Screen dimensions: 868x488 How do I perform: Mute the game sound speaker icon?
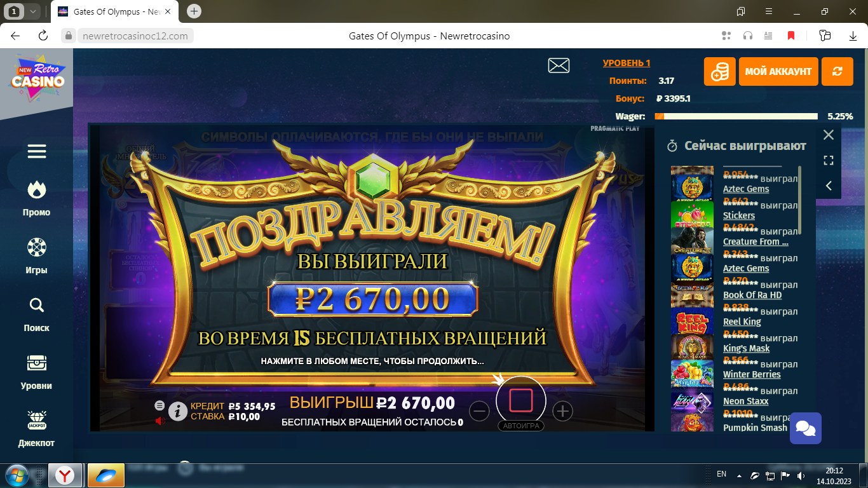[x=160, y=421]
